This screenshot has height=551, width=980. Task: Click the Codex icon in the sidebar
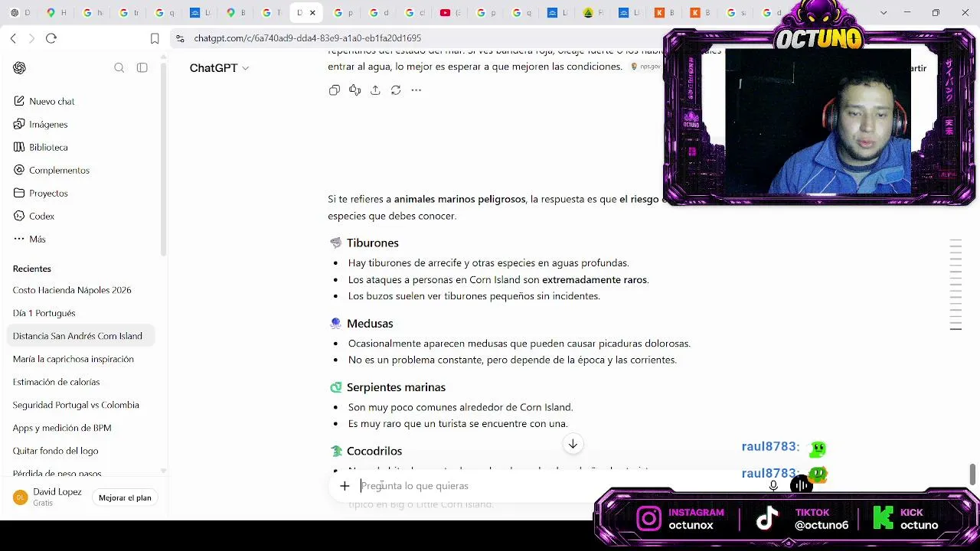click(x=19, y=216)
